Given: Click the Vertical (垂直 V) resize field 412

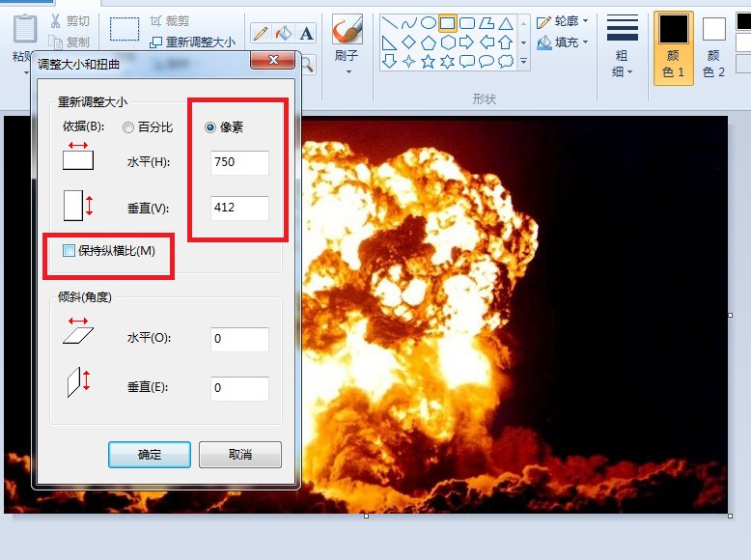Looking at the screenshot, I should (x=239, y=208).
